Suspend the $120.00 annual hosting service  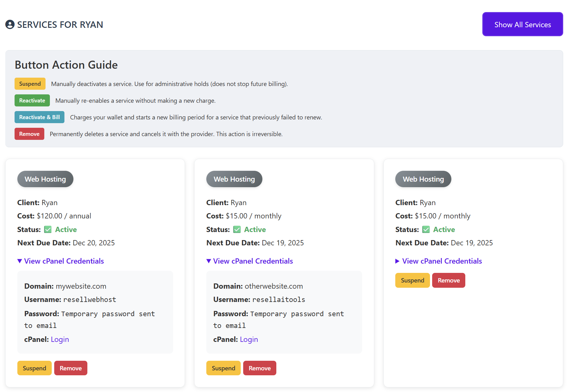pyautogui.click(x=34, y=368)
